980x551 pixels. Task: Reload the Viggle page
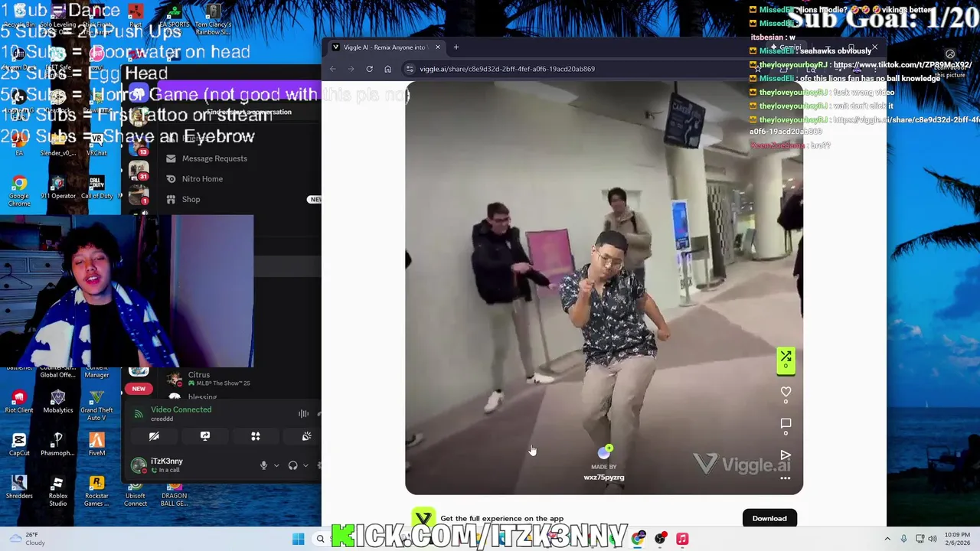[x=369, y=69]
